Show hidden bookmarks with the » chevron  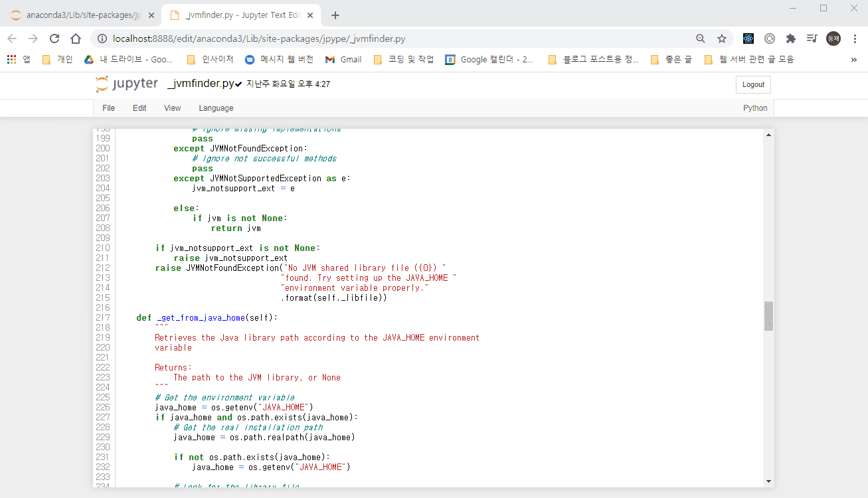[x=853, y=59]
